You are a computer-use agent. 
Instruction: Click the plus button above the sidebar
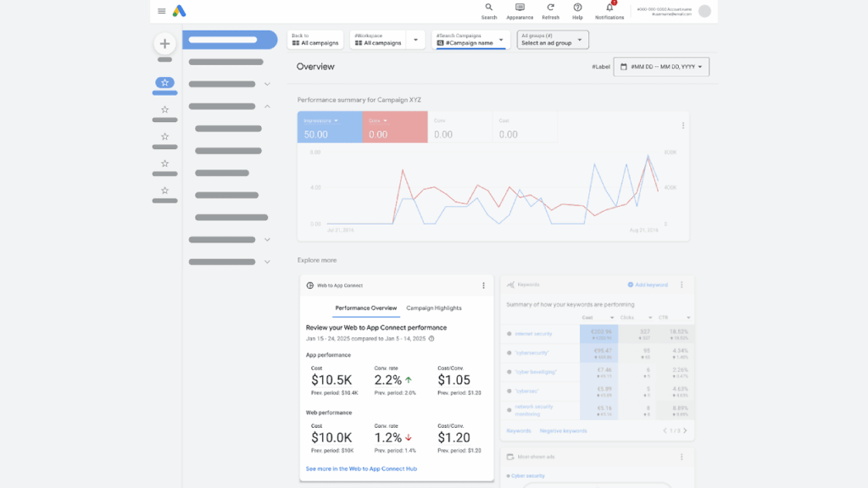tap(164, 42)
